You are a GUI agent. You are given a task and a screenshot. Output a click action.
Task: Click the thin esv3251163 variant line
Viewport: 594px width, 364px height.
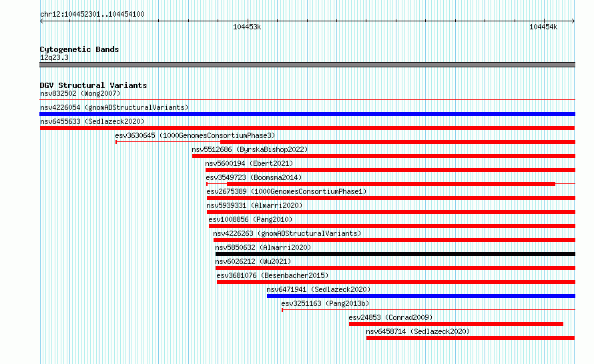428,310
